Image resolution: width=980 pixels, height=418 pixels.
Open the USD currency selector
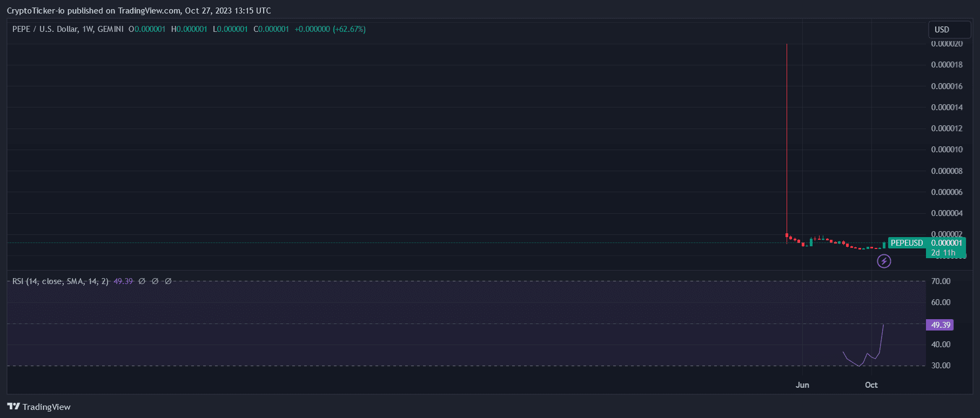pyautogui.click(x=948, y=30)
